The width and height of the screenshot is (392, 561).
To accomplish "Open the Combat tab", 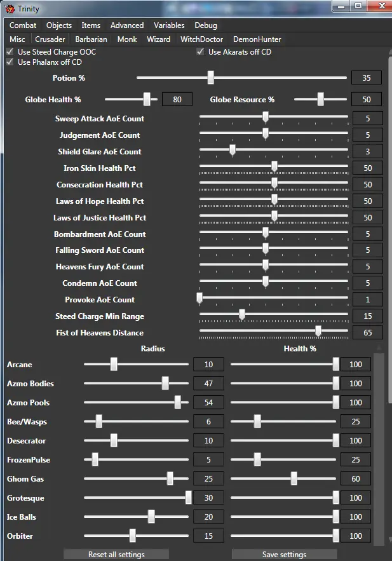I will [x=23, y=25].
